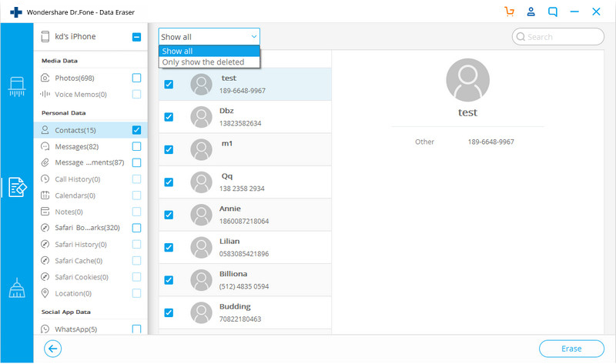The height and width of the screenshot is (364, 616).
Task: Click the Contacts person icon in sidebar
Action: [45, 130]
